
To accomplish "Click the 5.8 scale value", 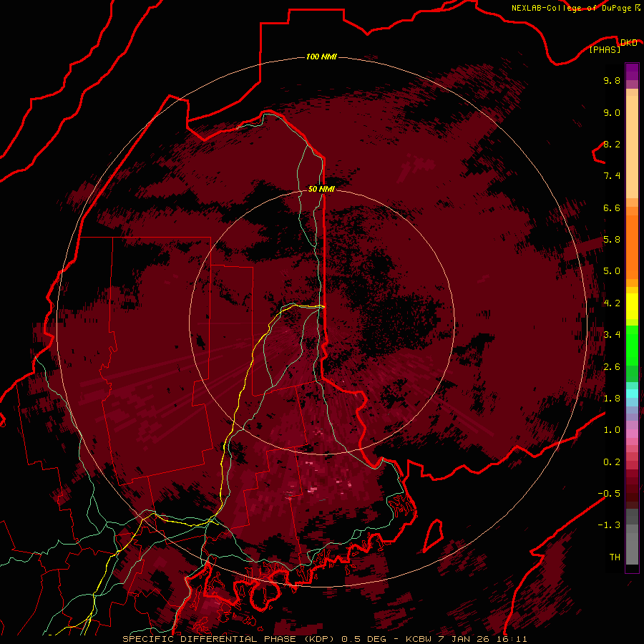I will pyautogui.click(x=612, y=239).
